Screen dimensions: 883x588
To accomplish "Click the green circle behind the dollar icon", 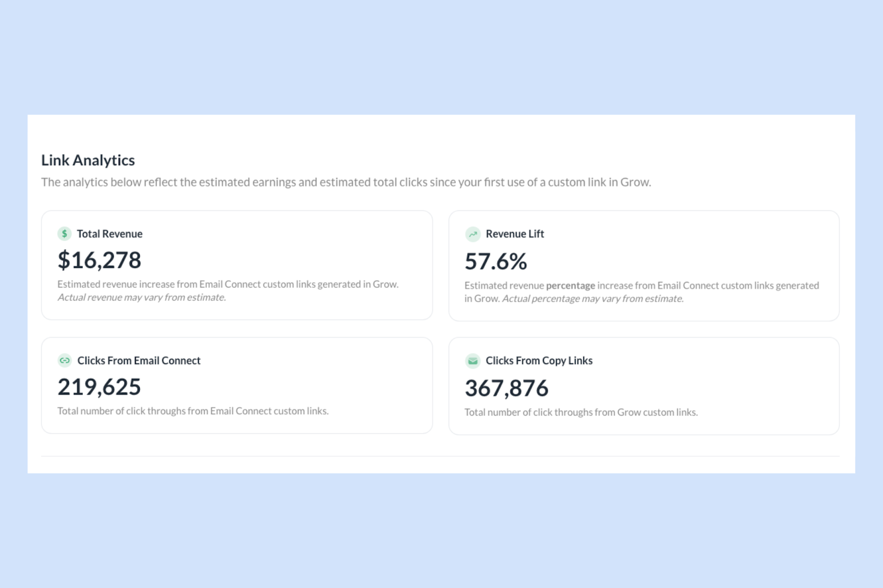I will pyautogui.click(x=65, y=234).
